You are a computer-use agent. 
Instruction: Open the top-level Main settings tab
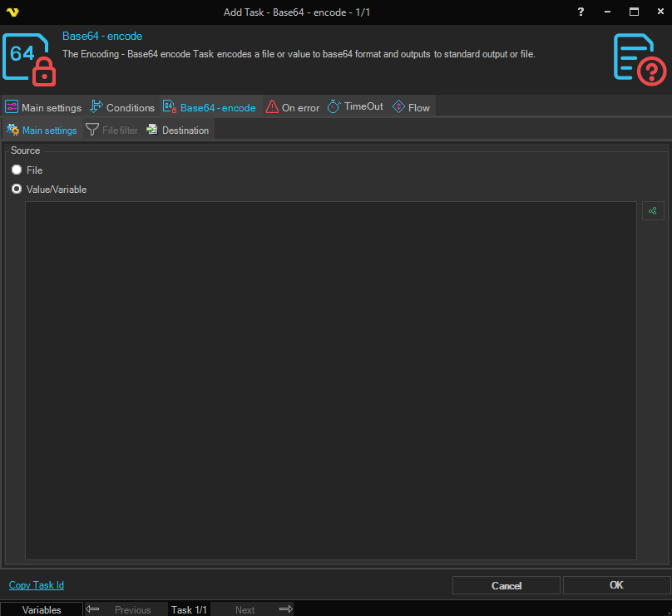click(43, 107)
